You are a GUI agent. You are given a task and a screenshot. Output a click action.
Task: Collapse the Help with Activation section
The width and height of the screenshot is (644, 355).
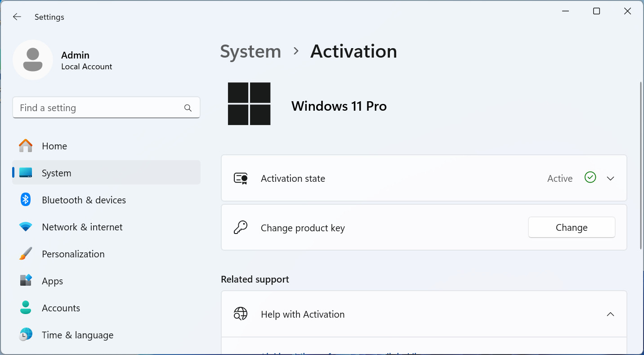tap(610, 314)
